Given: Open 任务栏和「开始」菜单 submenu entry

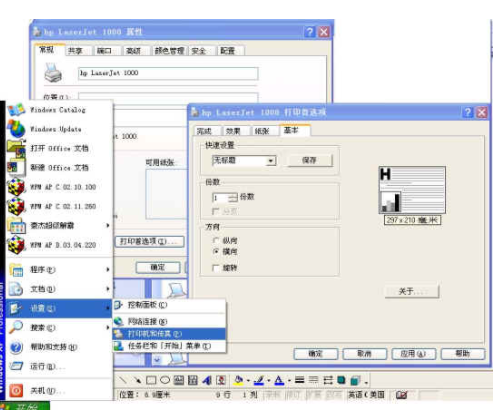Looking at the screenshot, I should coord(169,346).
